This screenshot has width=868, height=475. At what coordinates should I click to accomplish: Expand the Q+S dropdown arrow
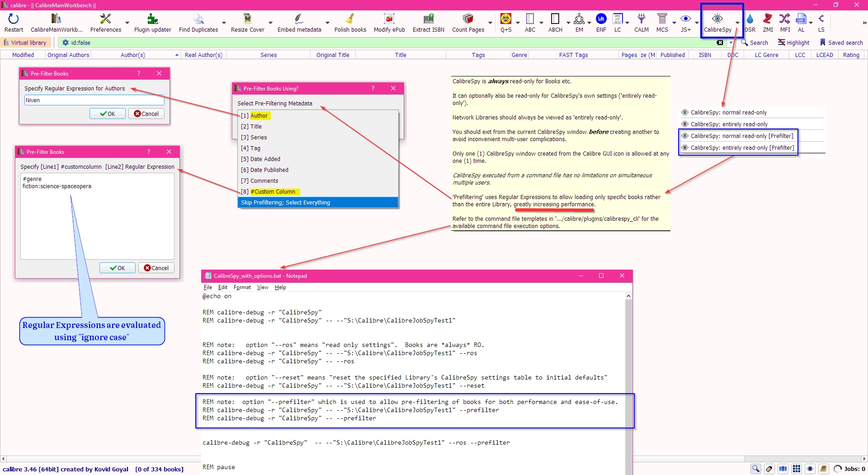(518, 23)
